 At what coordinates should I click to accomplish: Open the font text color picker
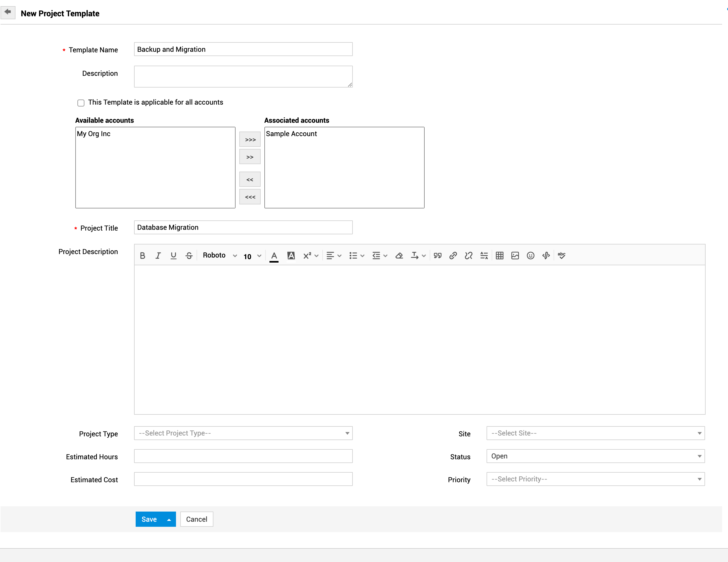click(274, 255)
